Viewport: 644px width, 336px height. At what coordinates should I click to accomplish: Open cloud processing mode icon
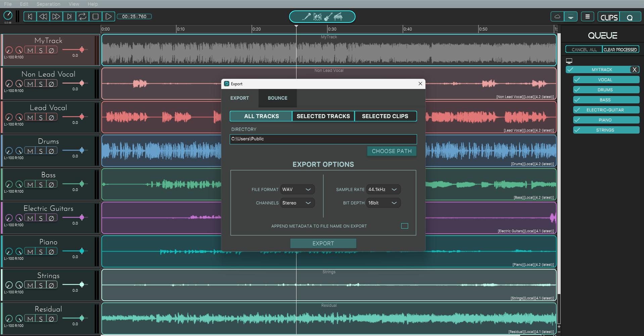(557, 16)
